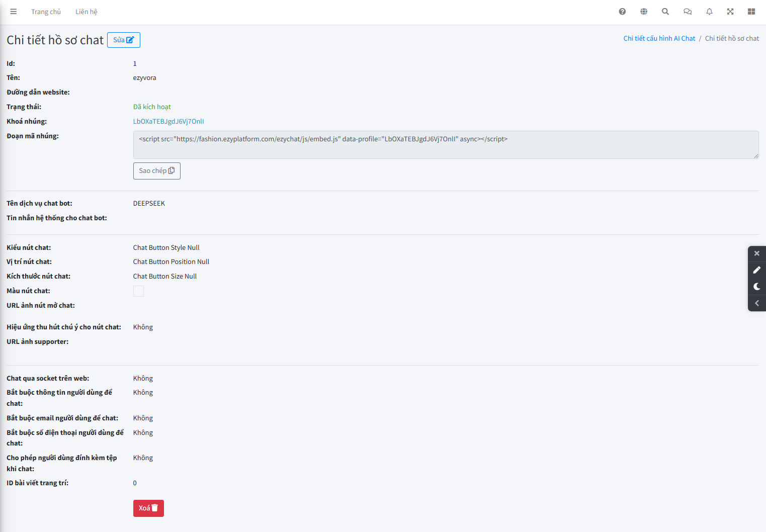This screenshot has width=766, height=532.
Task: Click Không value for Hiệu ứng thu hút chú ý
Action: (x=143, y=327)
